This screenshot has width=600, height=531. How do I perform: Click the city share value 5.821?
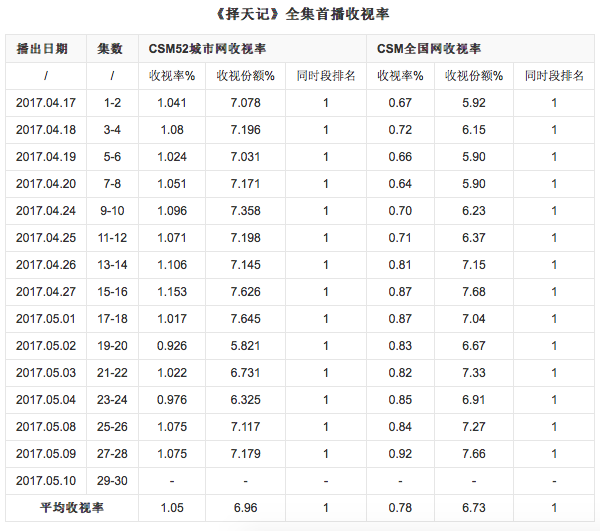tap(245, 346)
